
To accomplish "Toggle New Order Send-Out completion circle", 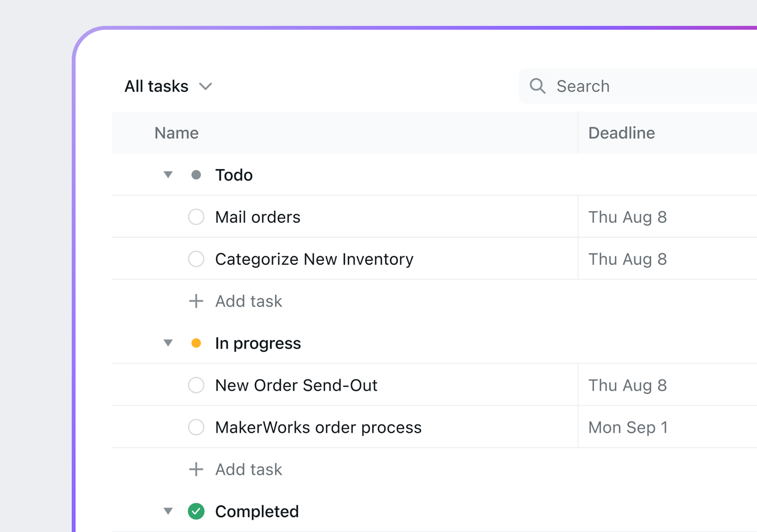I will tap(196, 385).
